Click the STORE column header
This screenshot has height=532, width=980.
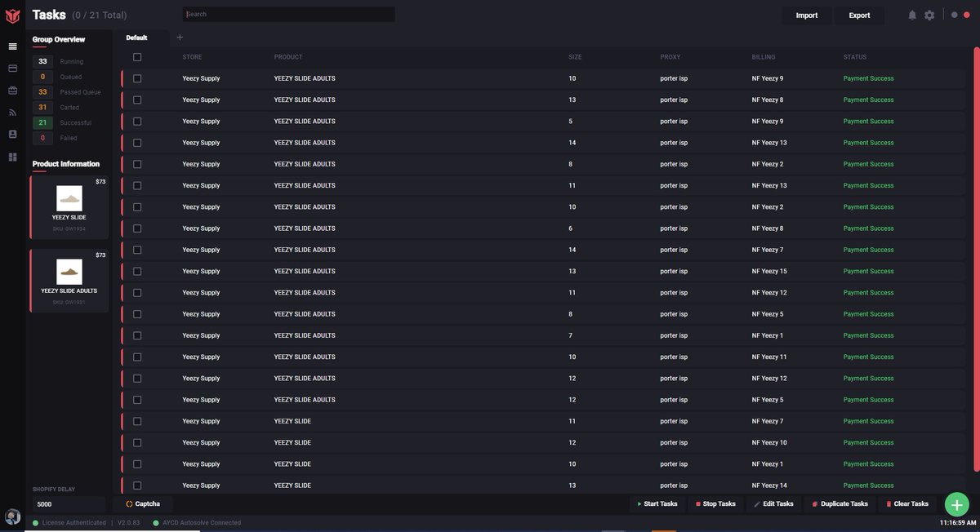pyautogui.click(x=192, y=57)
